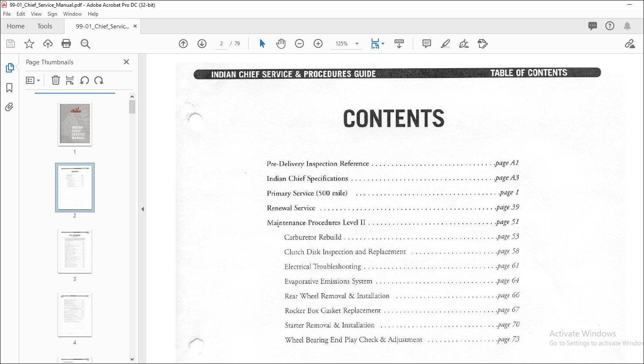This screenshot has height=364, width=644.
Task: Open the Bookmarks pane
Action: pyautogui.click(x=9, y=88)
